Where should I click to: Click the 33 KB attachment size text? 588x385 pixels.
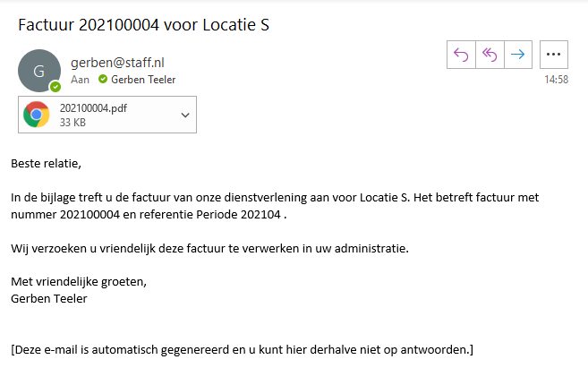pos(72,123)
